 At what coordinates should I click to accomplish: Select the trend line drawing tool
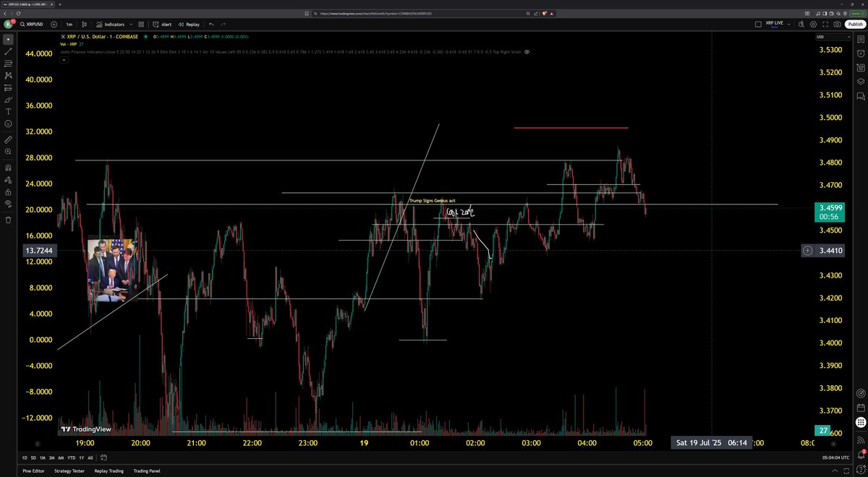(x=9, y=52)
